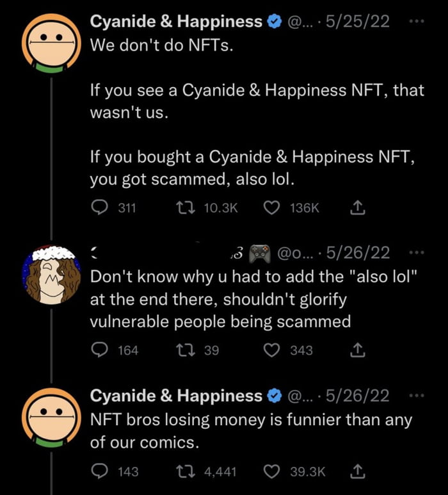The height and width of the screenshot is (495, 448).
Task: Click the Cyanide & Happiness name on last tweet
Action: coord(176,396)
